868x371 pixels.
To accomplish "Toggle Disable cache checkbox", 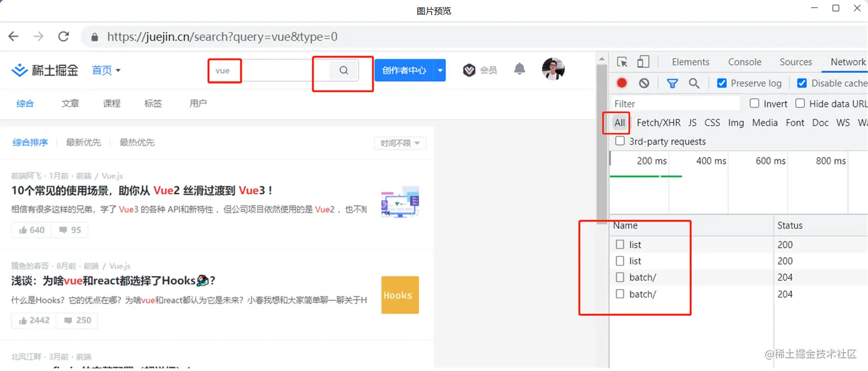I will (802, 83).
